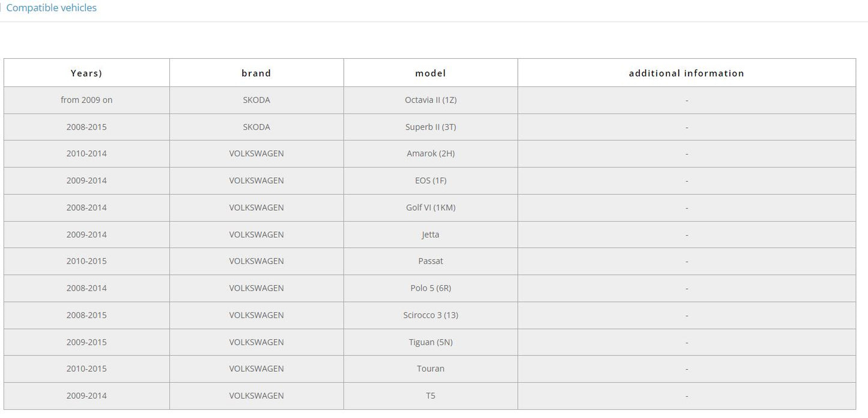Image resolution: width=868 pixels, height=418 pixels.
Task: Click the Amarok (2H) model cell
Action: click(x=431, y=154)
